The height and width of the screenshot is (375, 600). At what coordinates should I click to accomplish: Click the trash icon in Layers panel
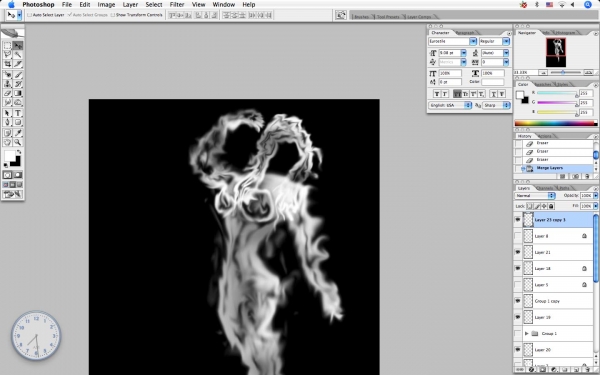[x=587, y=370]
